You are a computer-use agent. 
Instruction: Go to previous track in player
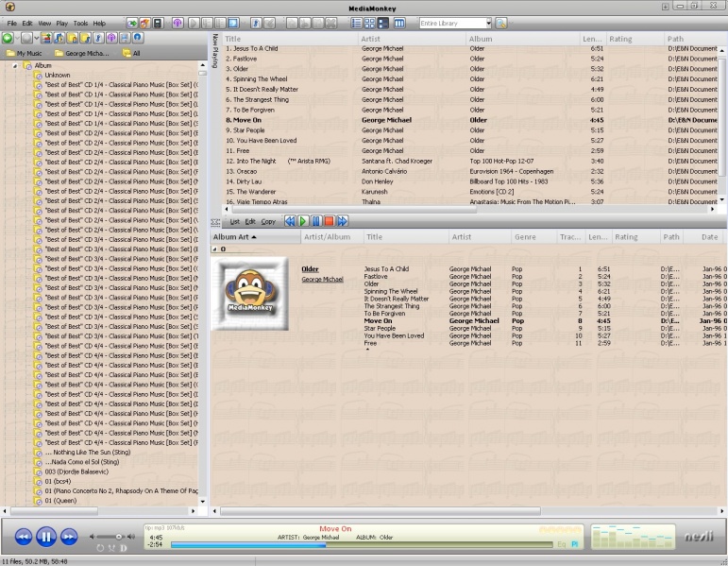point(23,537)
